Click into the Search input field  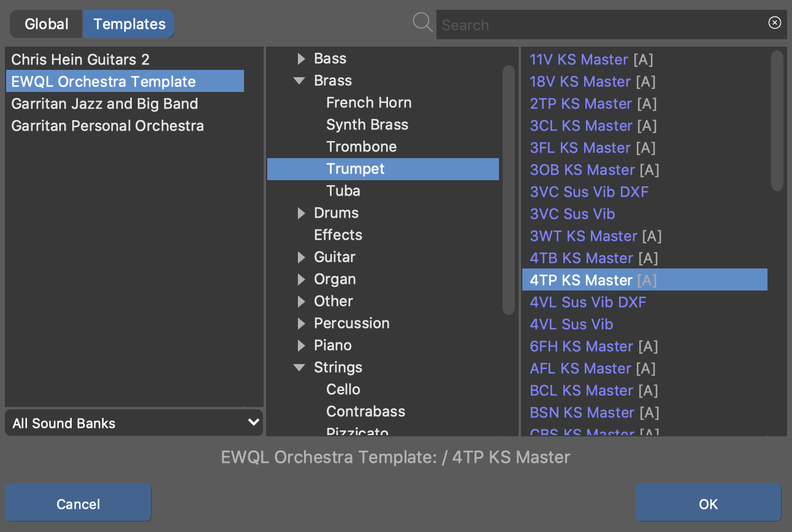pos(601,25)
